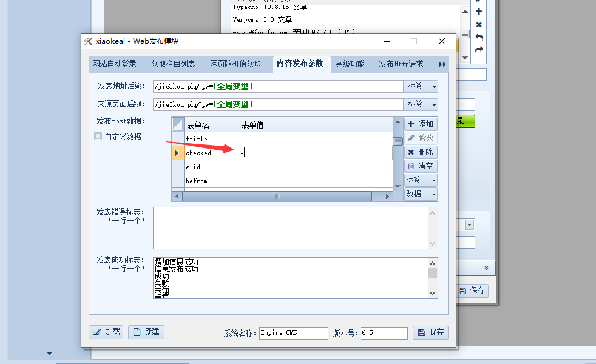
Task: Click the table vertical scrollbar down arrow
Action: point(398,187)
